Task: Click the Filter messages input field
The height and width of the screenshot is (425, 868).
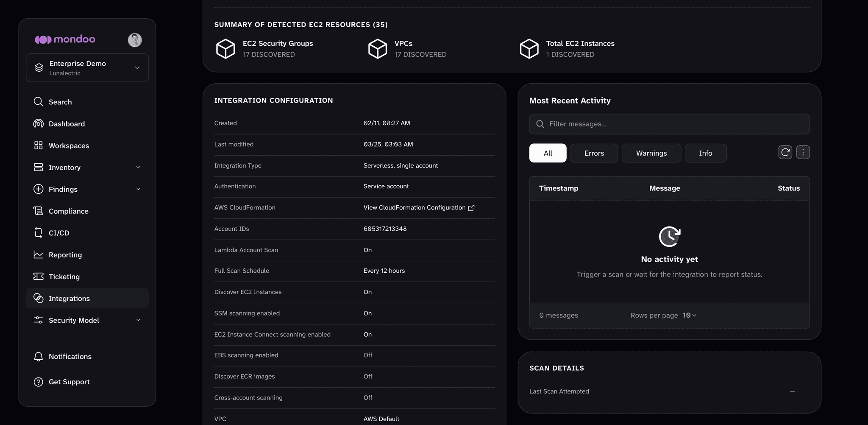Action: click(x=669, y=124)
